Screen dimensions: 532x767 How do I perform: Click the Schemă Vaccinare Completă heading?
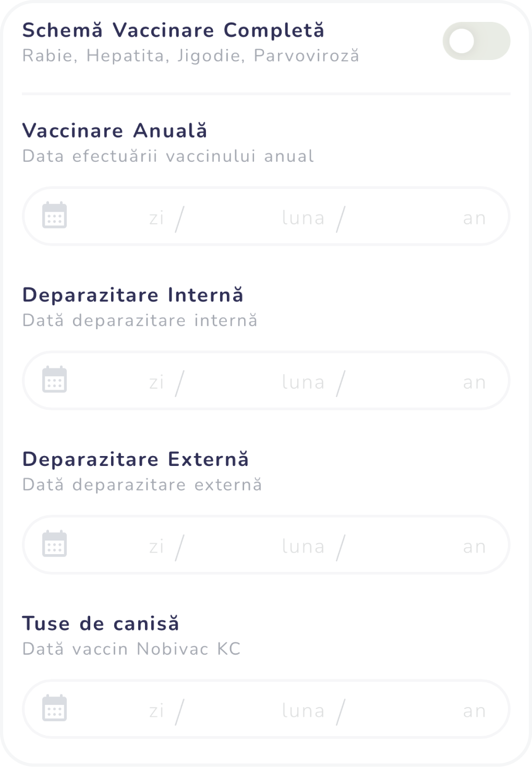tap(173, 30)
